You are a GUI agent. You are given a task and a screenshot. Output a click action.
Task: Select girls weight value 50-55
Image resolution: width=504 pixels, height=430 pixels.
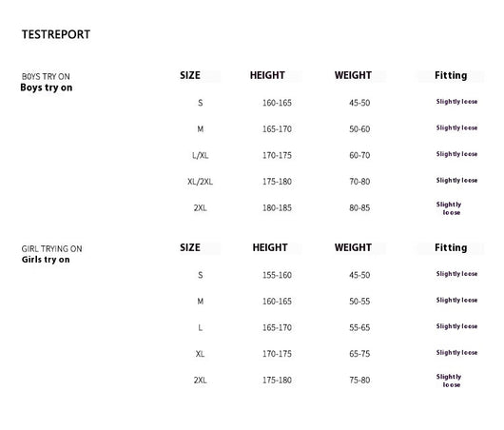[x=359, y=302]
